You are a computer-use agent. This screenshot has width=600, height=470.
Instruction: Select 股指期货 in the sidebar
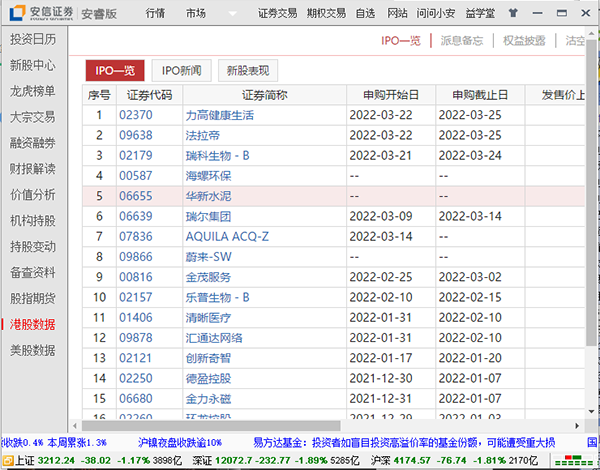tap(33, 299)
